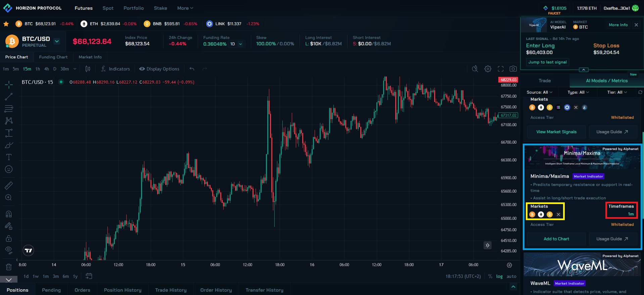Viewport: 644px width, 295px height.
Task: Open the 0xefbe...30e1 wallet menu
Action: (621, 8)
